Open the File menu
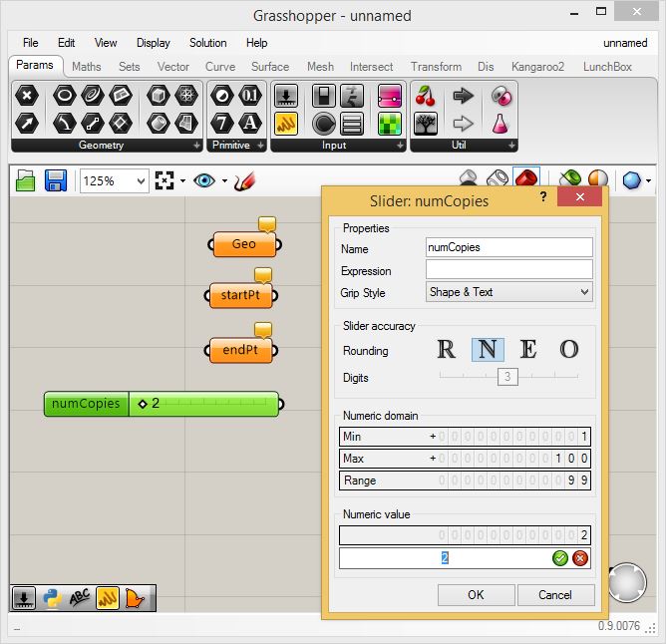666x644 pixels. (x=30, y=43)
